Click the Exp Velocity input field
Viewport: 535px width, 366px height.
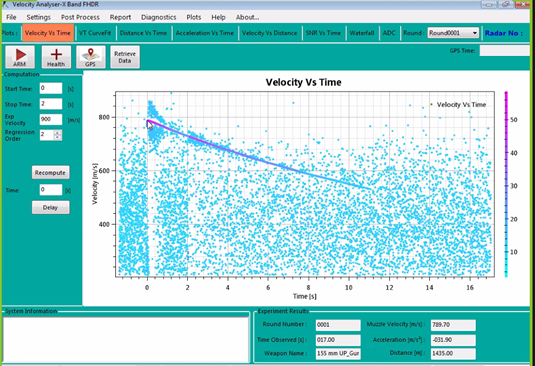click(51, 119)
